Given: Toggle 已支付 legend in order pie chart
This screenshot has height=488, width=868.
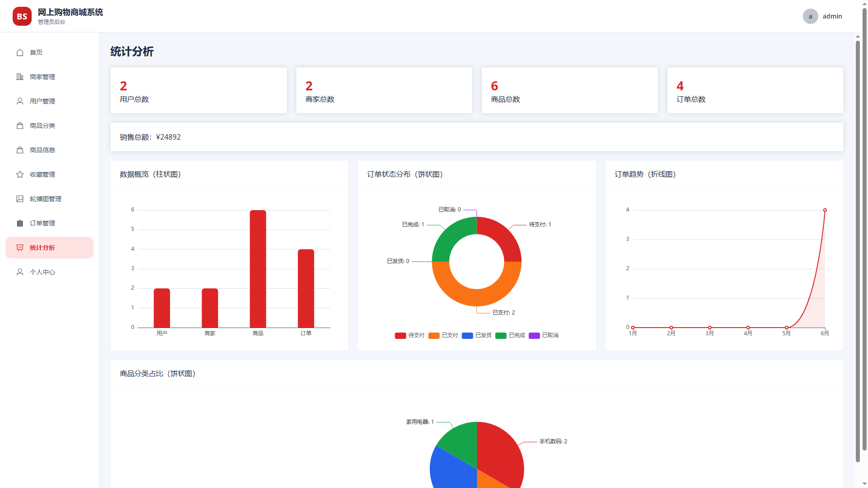Looking at the screenshot, I should click(443, 335).
